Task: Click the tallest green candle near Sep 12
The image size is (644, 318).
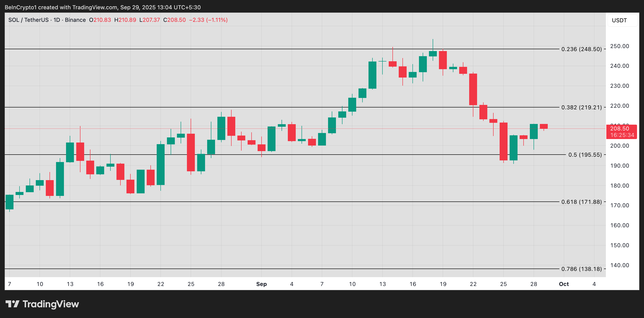Action: pyautogui.click(x=372, y=75)
